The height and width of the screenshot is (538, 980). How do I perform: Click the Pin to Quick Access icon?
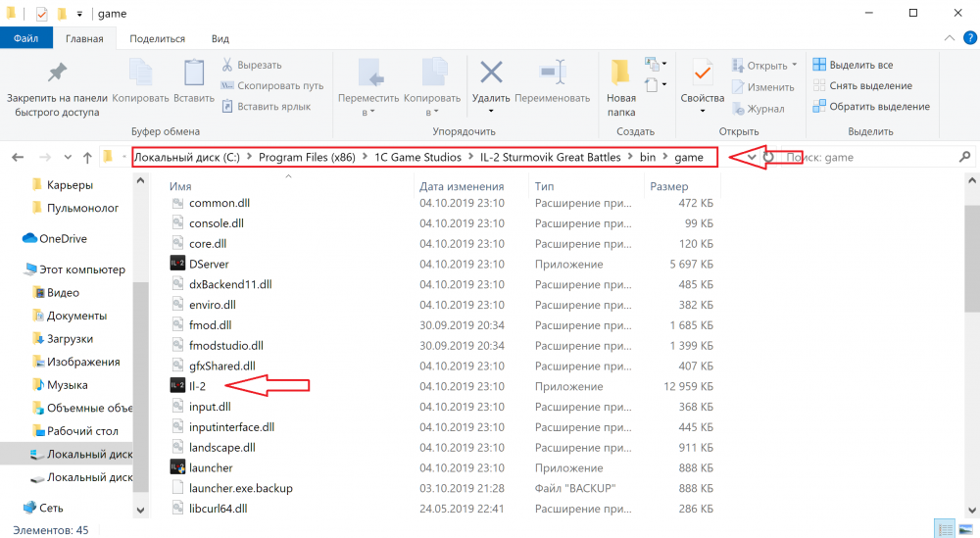point(57,73)
